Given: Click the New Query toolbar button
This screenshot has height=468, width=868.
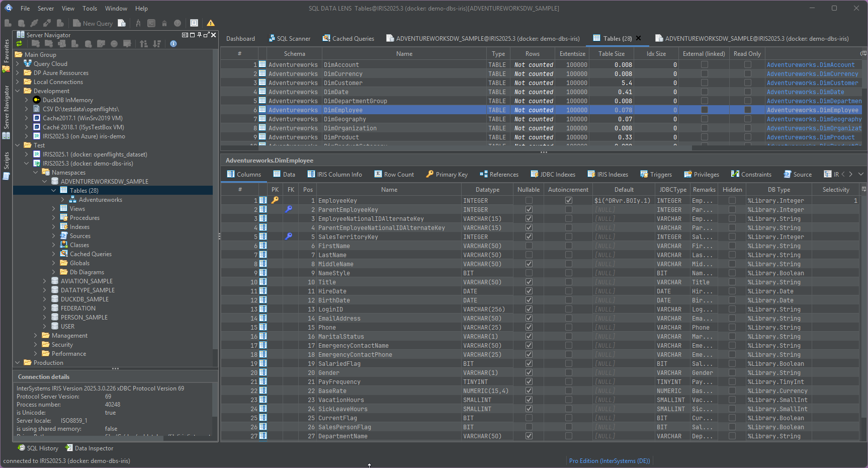Looking at the screenshot, I should (93, 23).
